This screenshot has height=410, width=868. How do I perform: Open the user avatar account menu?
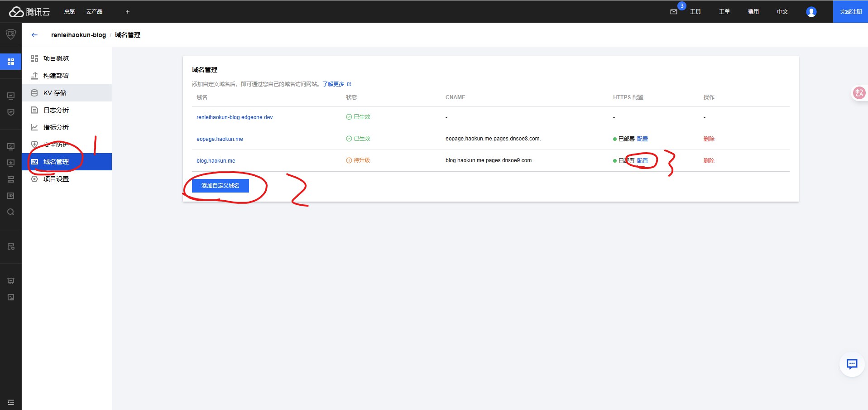[811, 12]
